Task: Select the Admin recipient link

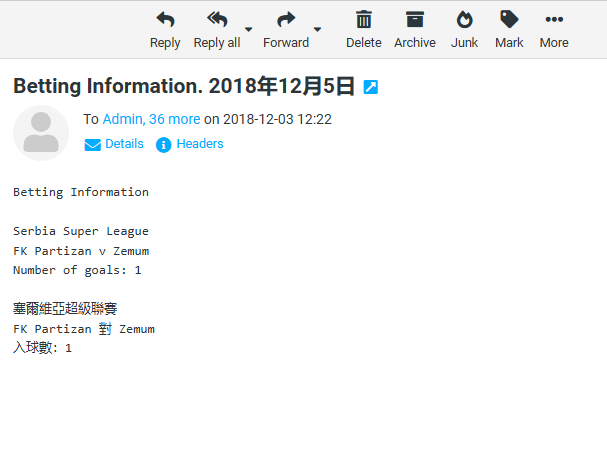Action: coord(123,119)
